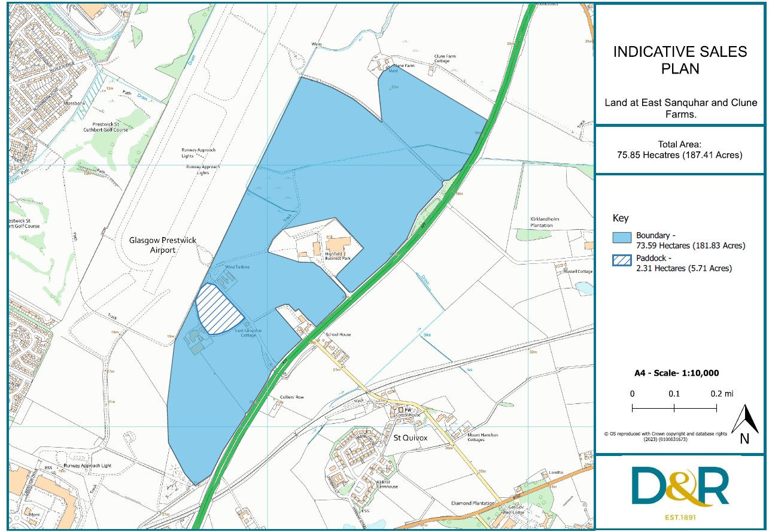The height and width of the screenshot is (532, 769).
Task: Click the "Total Area:" heading
Action: (x=679, y=144)
